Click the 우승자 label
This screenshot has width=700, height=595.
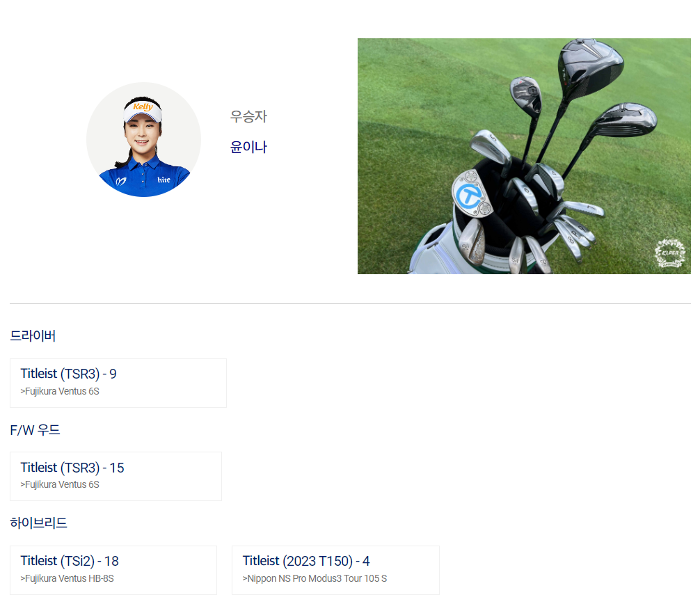pos(248,116)
